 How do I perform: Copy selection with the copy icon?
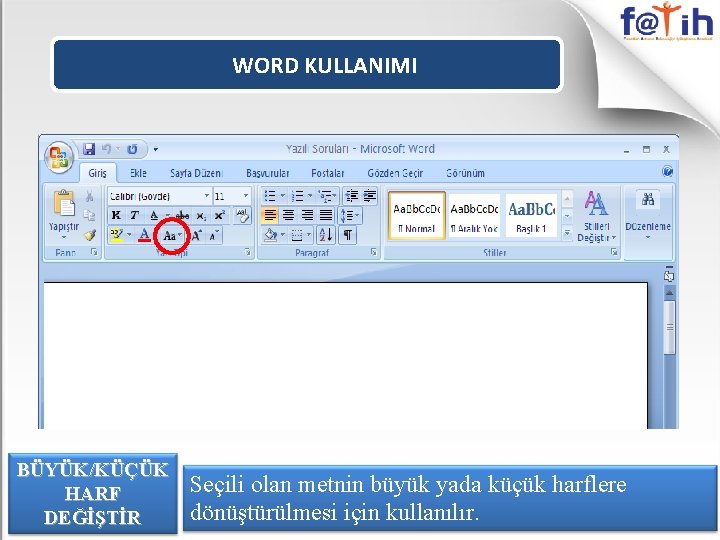90,215
